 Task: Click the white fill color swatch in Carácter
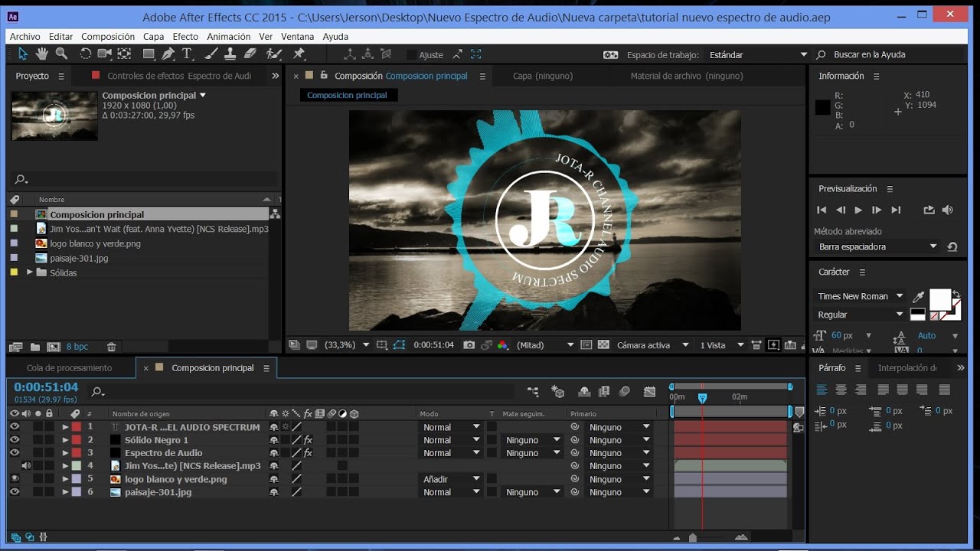[x=940, y=299]
